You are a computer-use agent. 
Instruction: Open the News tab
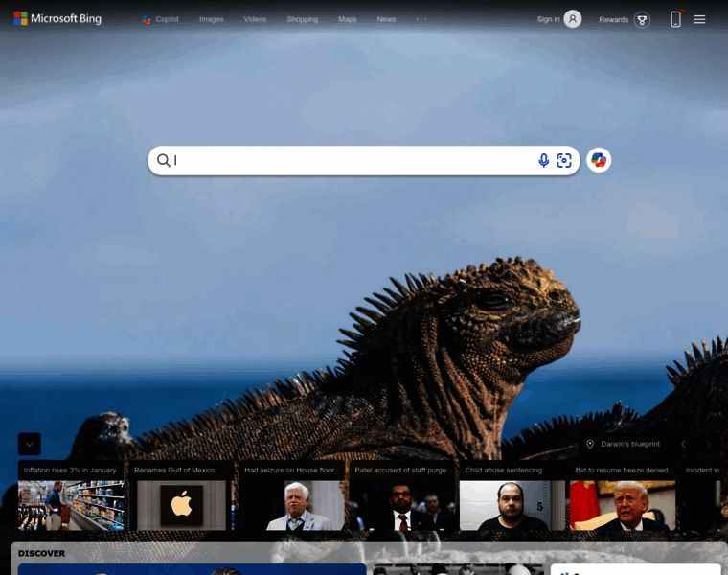click(386, 19)
